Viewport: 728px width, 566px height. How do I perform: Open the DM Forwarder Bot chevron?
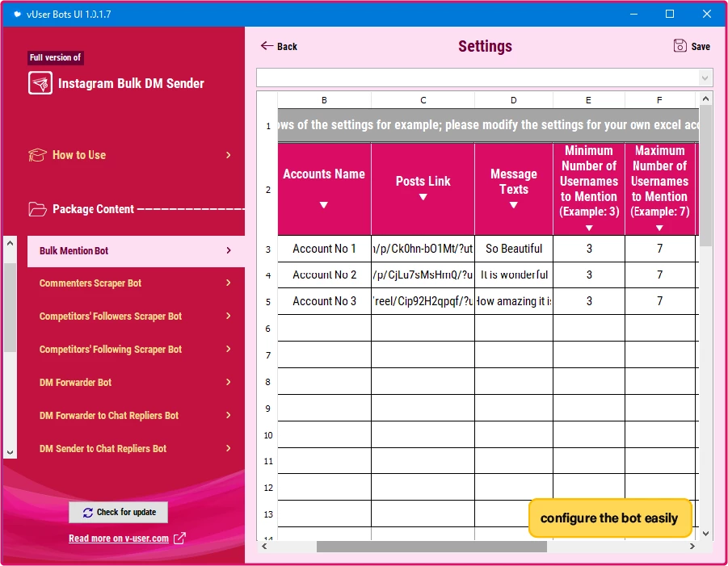pos(229,382)
